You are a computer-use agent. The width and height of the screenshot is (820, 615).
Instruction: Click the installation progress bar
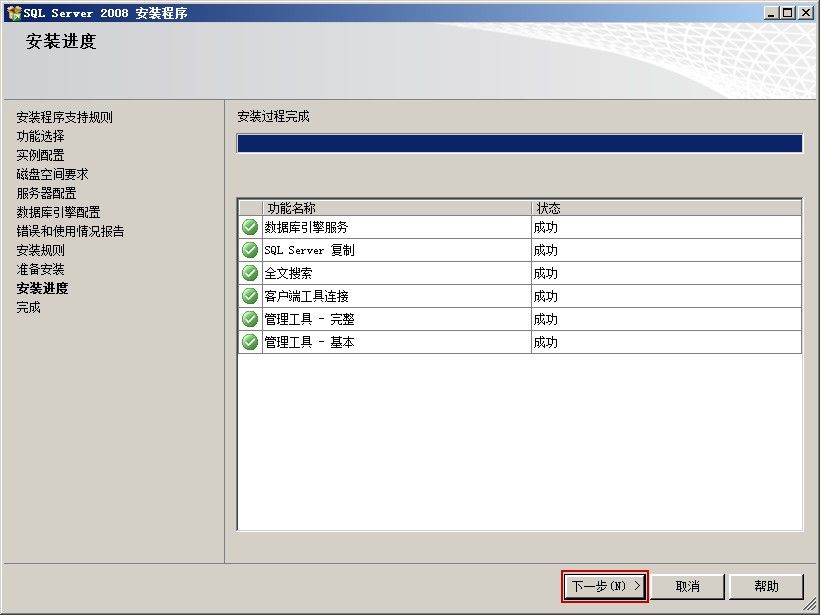(x=520, y=143)
